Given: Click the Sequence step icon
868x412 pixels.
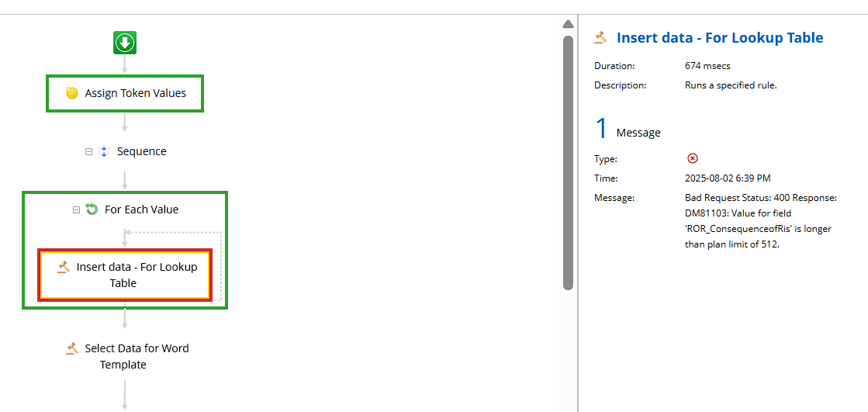Looking at the screenshot, I should click(x=103, y=151).
